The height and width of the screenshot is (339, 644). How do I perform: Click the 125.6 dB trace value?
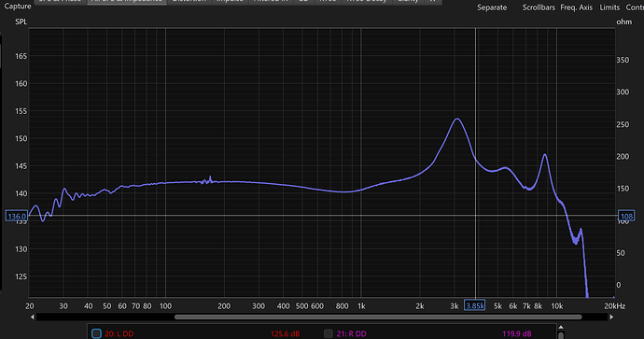pos(285,333)
